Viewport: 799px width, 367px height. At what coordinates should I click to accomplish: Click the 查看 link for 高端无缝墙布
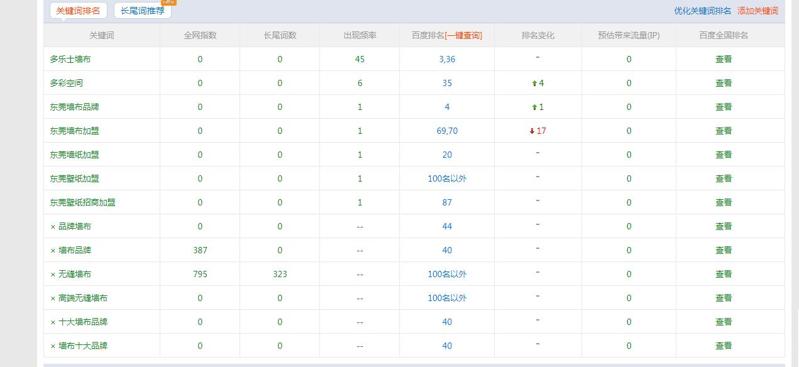[724, 298]
